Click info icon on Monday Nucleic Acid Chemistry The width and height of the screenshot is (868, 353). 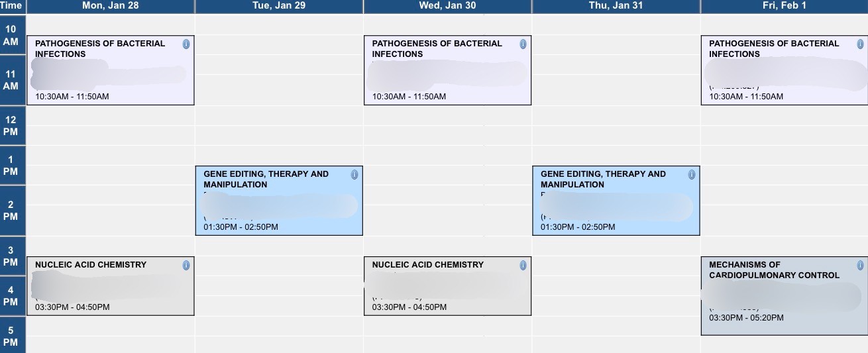[186, 265]
